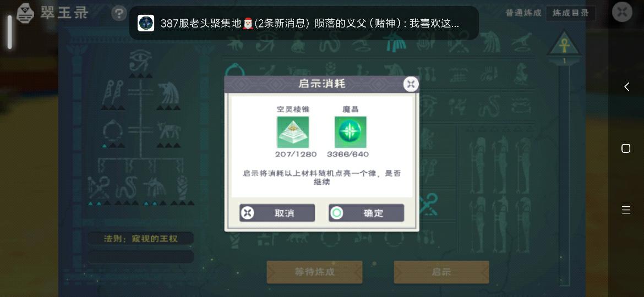
Task: Close the 启示消耗 dialog with X icon
Action: [410, 85]
